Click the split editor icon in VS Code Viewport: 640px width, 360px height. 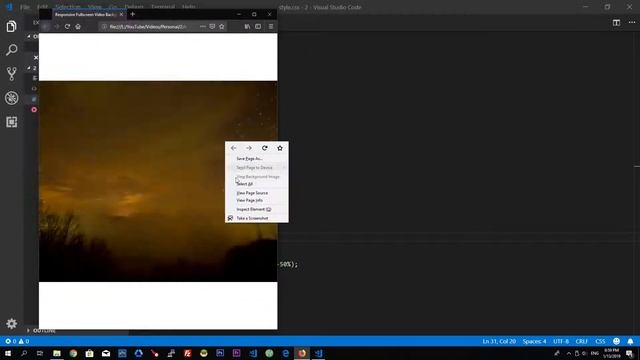(616, 22)
